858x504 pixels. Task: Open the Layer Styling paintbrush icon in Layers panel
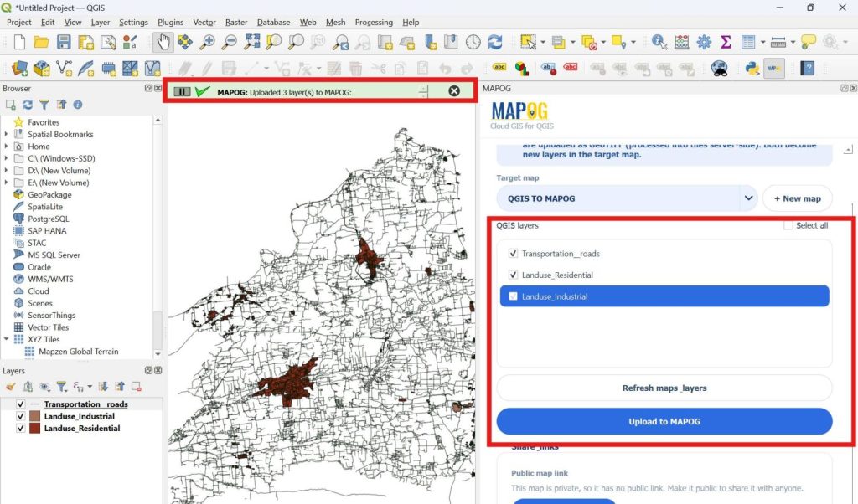tap(10, 387)
